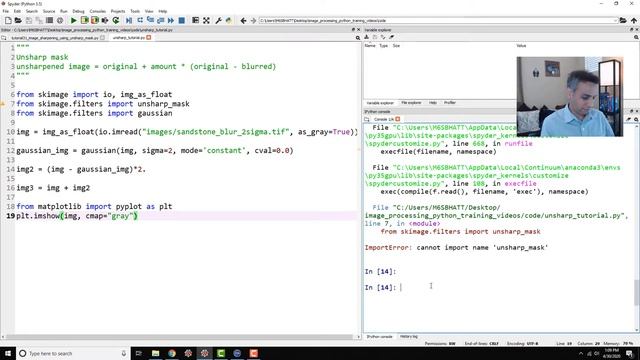Open the Help pane tab

pyautogui.click(x=433, y=103)
